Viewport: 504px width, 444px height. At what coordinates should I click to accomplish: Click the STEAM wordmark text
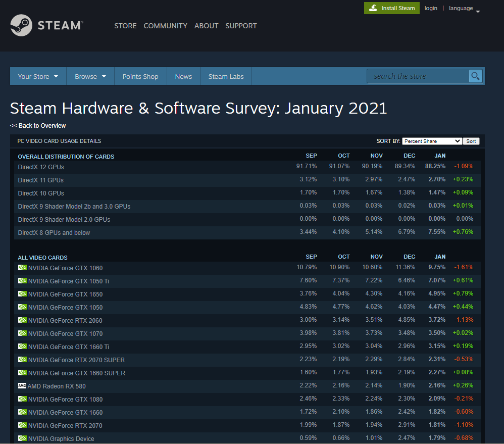coord(61,25)
